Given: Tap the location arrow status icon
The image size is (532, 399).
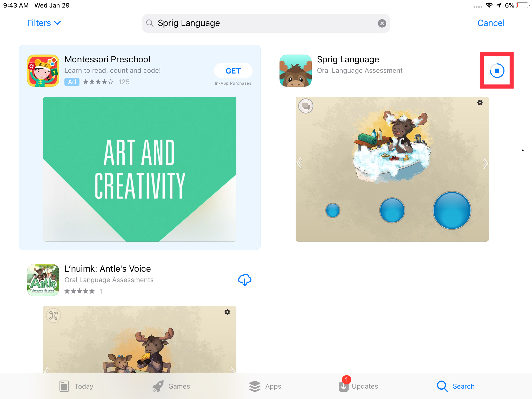Looking at the screenshot, I should pos(499,5).
